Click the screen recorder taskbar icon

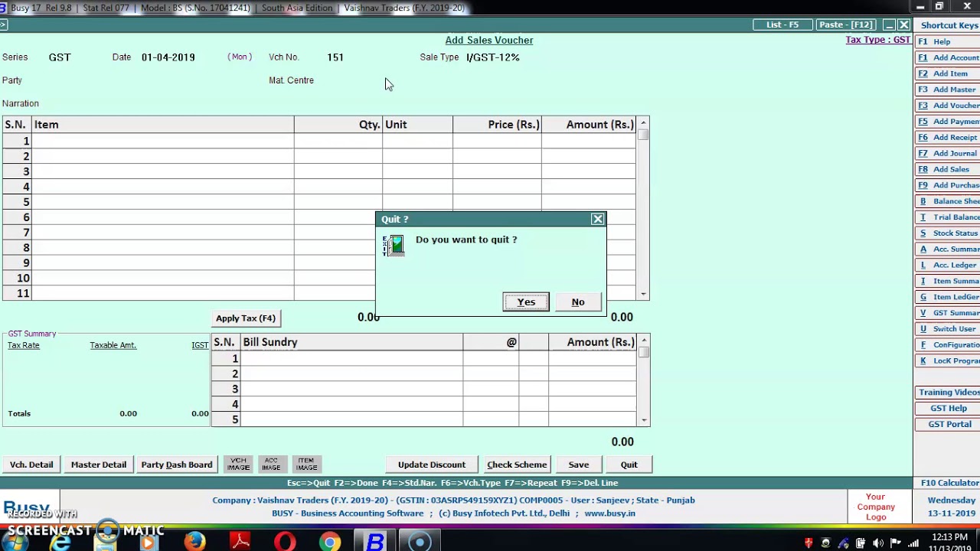tap(420, 542)
